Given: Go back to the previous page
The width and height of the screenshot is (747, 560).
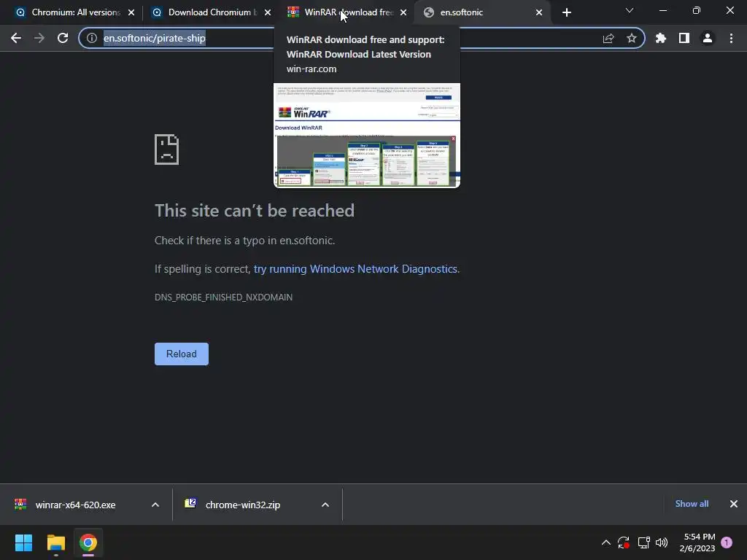Looking at the screenshot, I should 16,38.
